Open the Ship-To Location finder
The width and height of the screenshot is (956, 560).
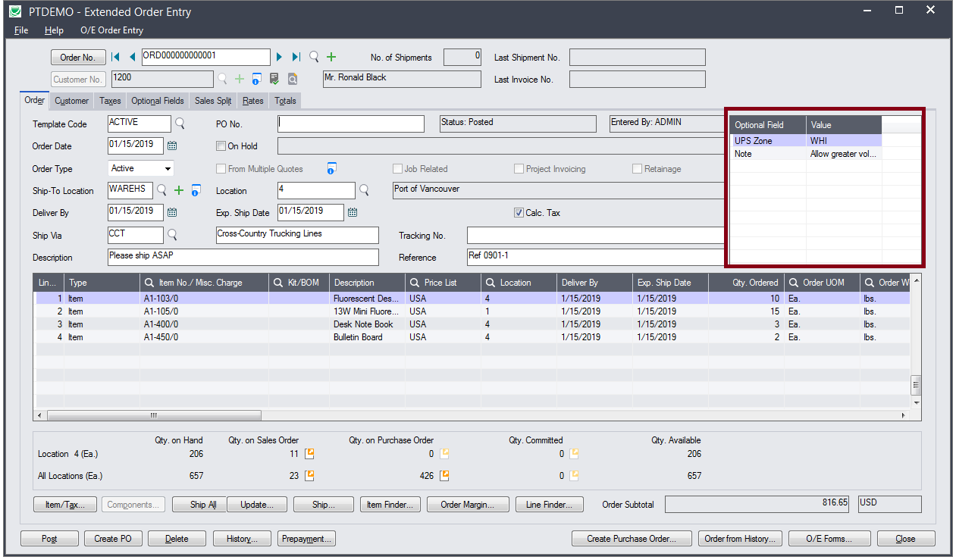point(162,190)
